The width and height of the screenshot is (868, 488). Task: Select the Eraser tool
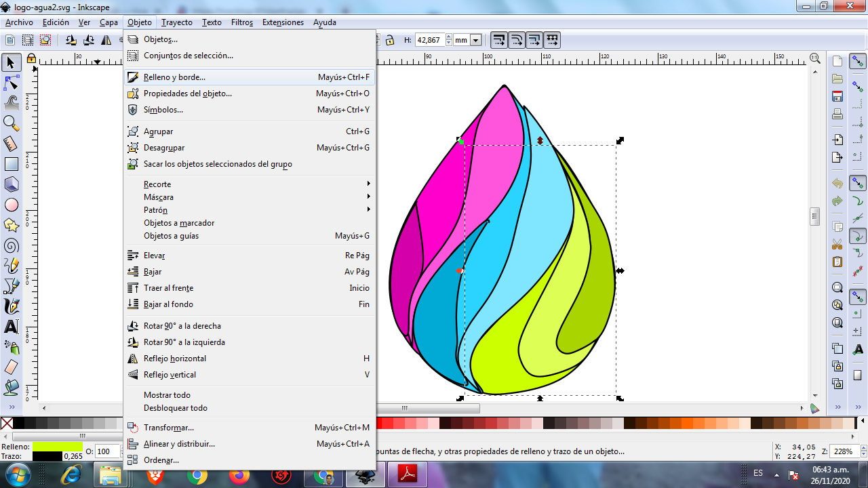click(x=11, y=367)
